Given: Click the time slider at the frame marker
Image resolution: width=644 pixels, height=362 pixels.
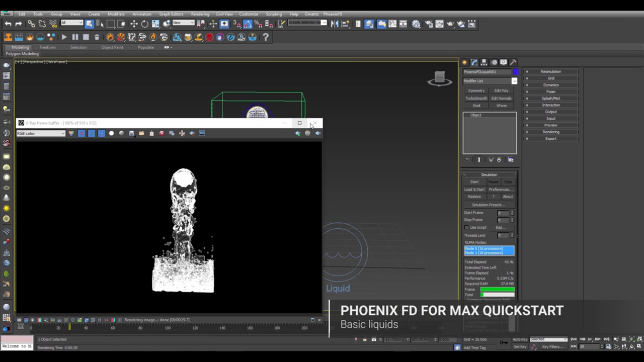Looking at the screenshot, I should coord(69,327).
